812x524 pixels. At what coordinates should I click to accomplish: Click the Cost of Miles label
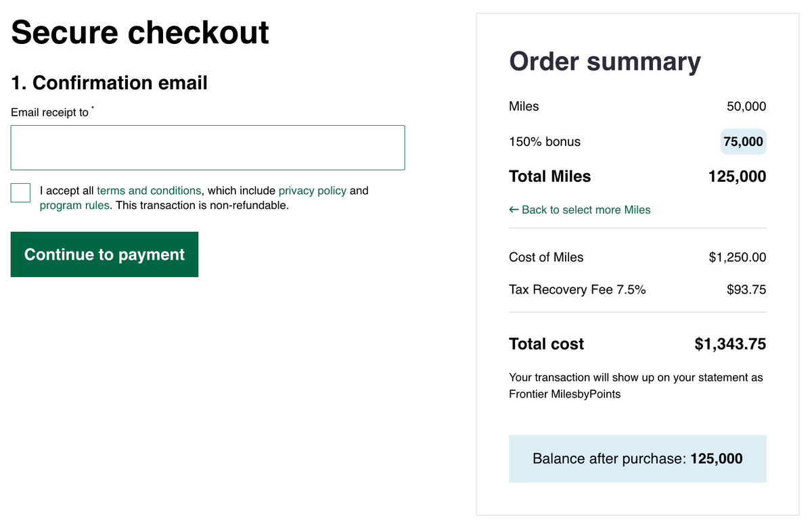pyautogui.click(x=545, y=257)
